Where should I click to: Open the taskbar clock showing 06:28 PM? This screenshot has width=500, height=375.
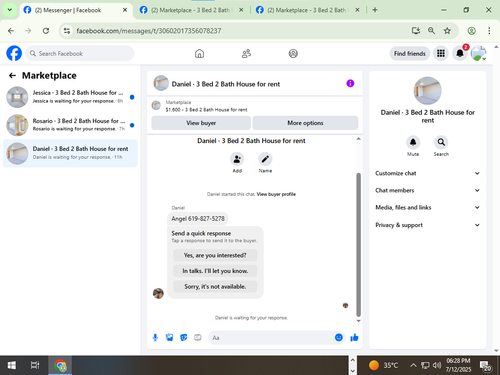click(x=458, y=365)
